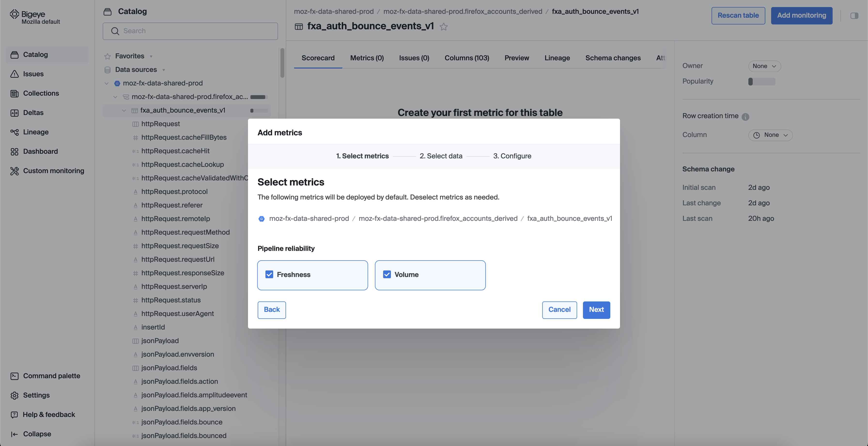Open Issues via its warning icon
Screen dimensions: 868x446
click(14, 74)
